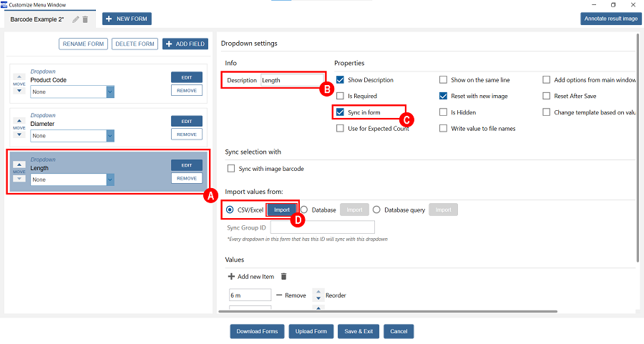Screen dimensions: 644x344
Task: Click the pencil icon beside Barcode Example 2
Action: [x=76, y=19]
